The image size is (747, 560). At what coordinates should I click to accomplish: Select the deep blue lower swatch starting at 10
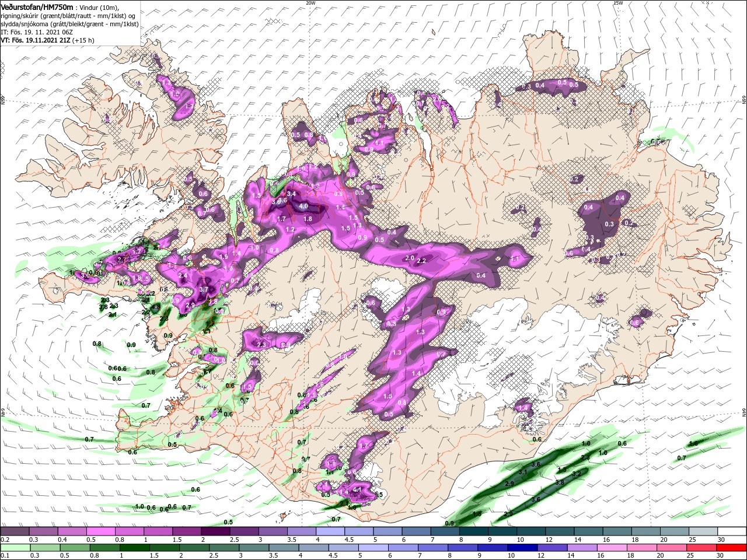tap(522, 548)
